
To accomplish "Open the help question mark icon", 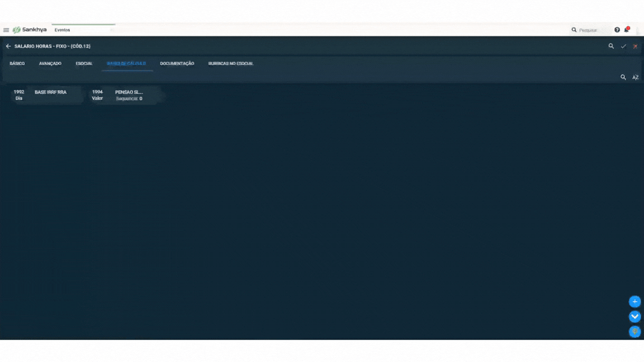I will click(617, 30).
